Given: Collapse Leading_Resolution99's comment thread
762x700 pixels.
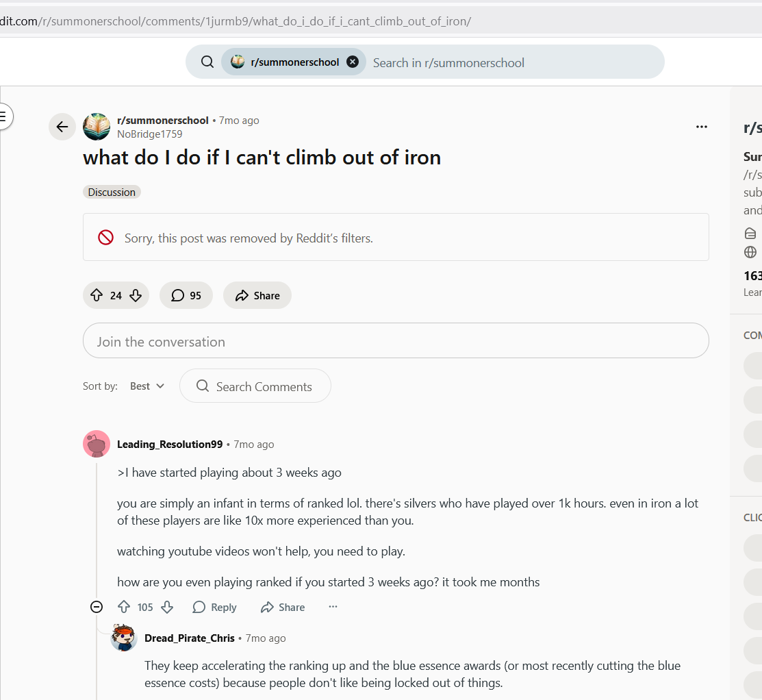Looking at the screenshot, I should (97, 607).
